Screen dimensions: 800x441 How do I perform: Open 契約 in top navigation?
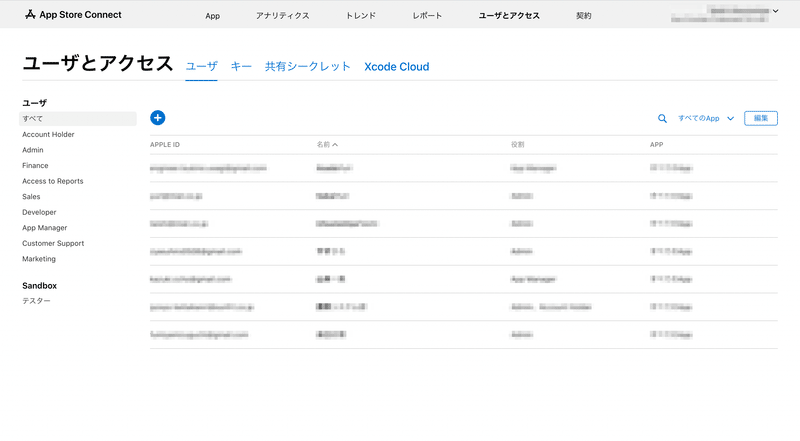coord(584,16)
